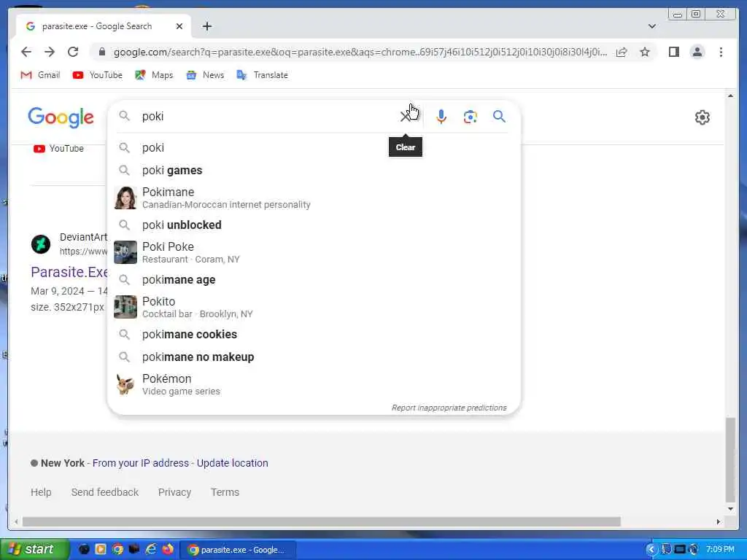The image size is (747, 560).
Task: Open the Windows Start menu
Action: (34, 549)
